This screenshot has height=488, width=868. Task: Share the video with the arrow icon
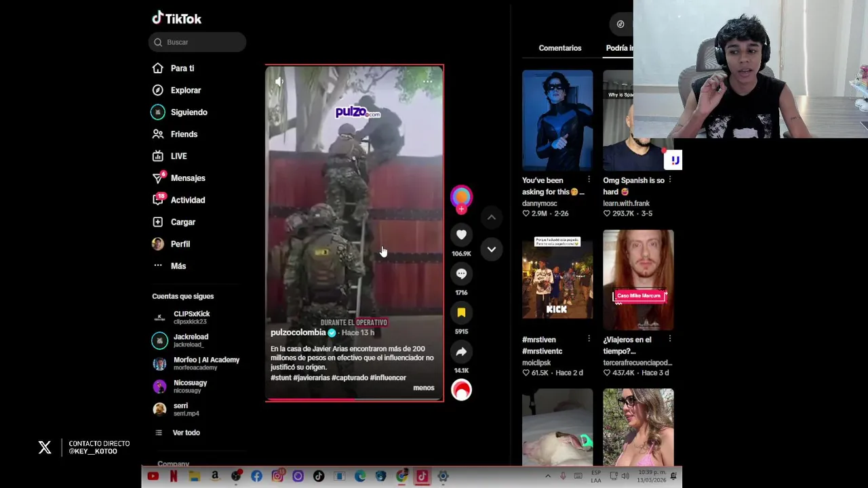(x=461, y=352)
